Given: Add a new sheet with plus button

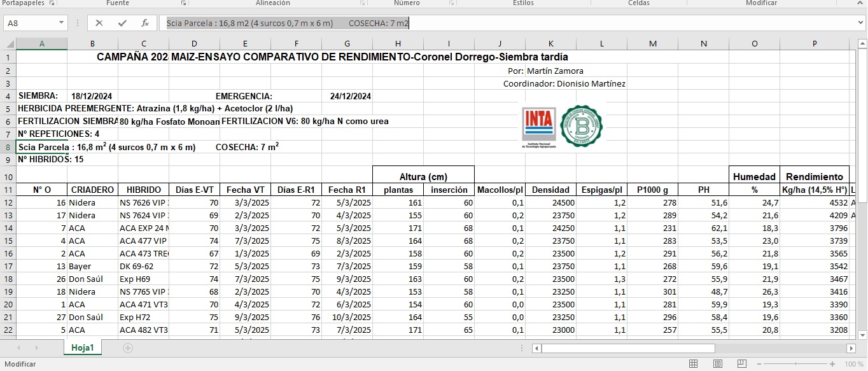Looking at the screenshot, I should 128,348.
